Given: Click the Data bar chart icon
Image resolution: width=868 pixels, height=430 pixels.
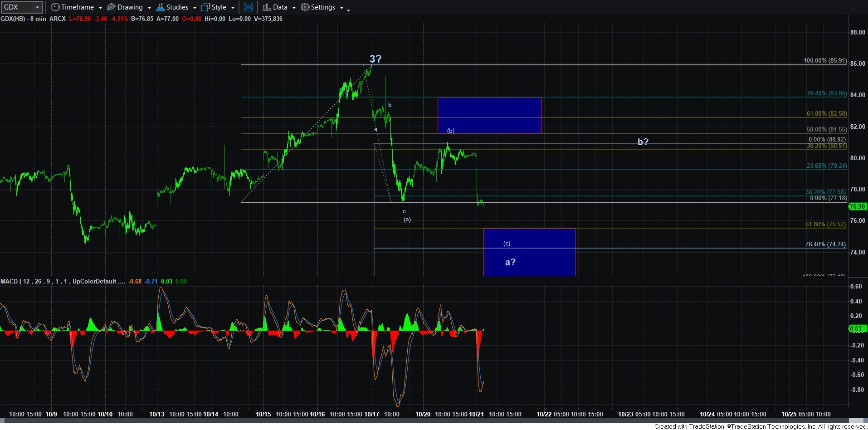Looking at the screenshot, I should [x=267, y=7].
